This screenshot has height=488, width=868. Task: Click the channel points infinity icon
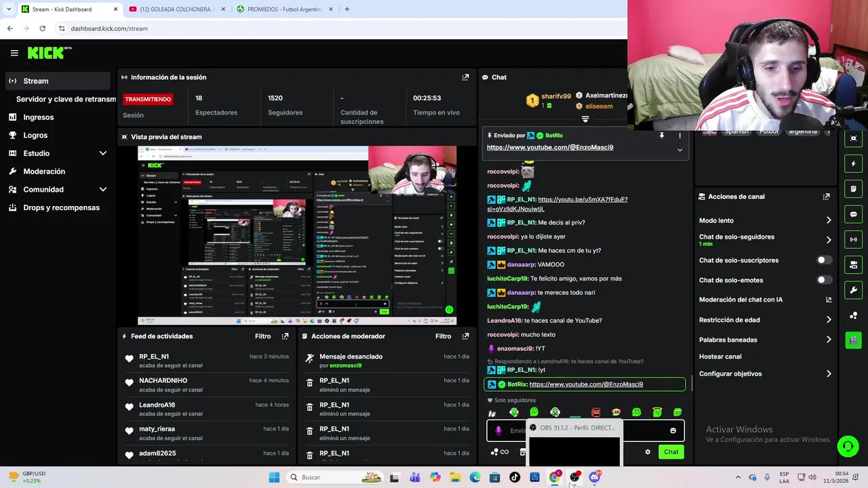click(504, 452)
